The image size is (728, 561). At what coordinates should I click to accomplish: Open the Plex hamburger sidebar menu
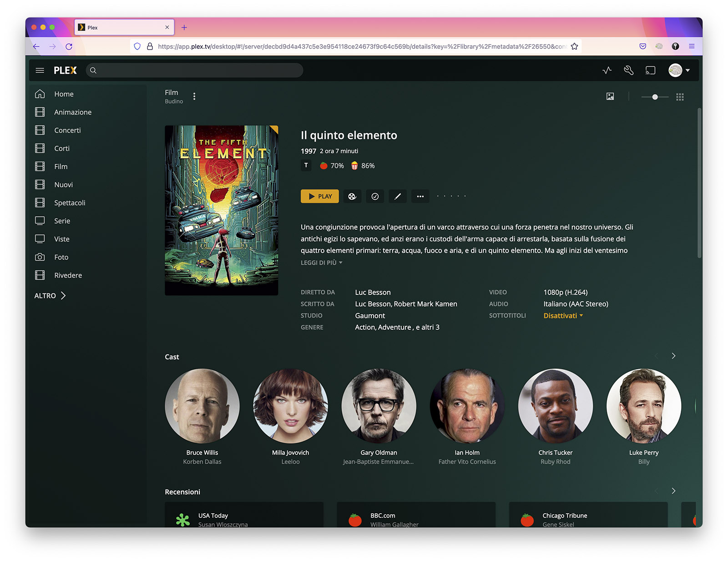pyautogui.click(x=40, y=71)
